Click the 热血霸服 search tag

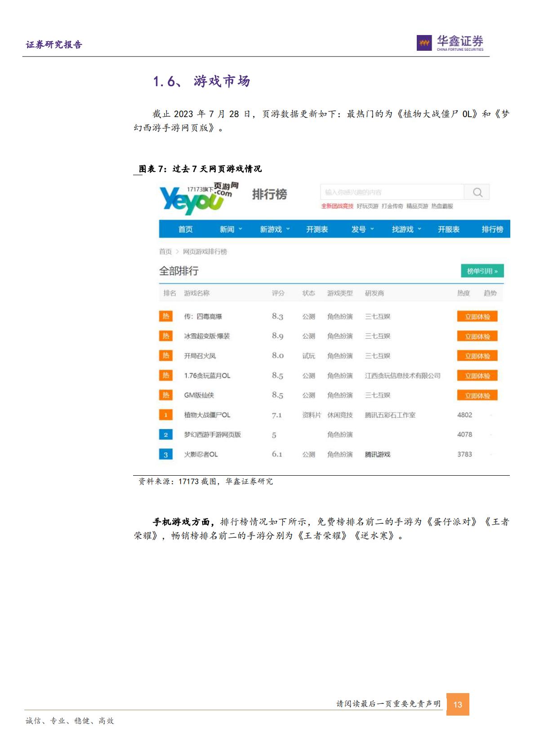point(442,206)
